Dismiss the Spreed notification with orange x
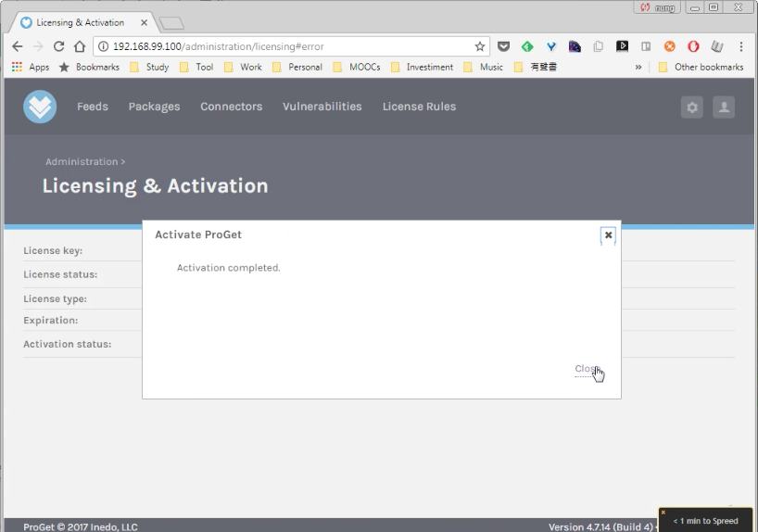The image size is (758, 532). click(x=663, y=513)
